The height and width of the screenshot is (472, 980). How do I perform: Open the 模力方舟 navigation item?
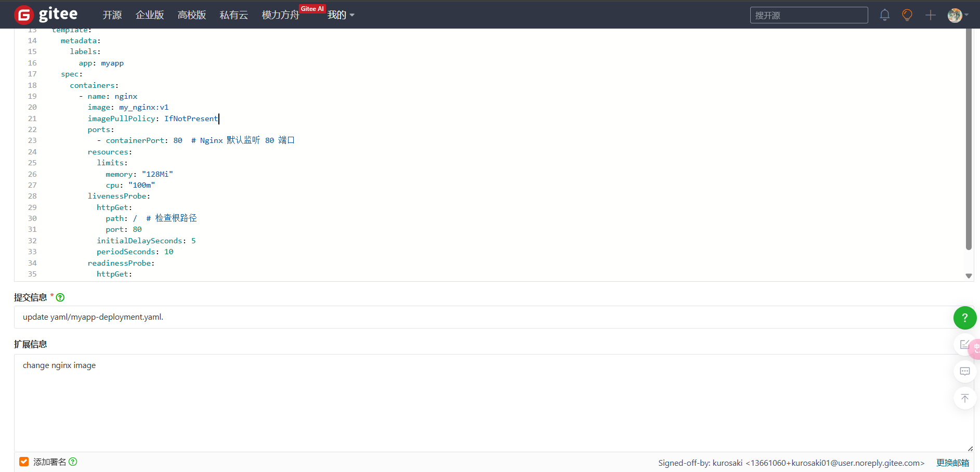pyautogui.click(x=281, y=15)
